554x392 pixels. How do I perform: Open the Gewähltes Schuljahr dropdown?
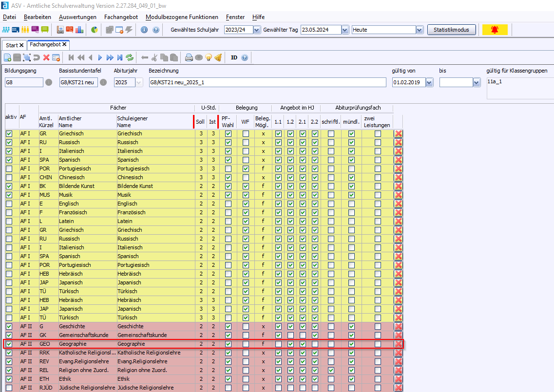pos(257,30)
